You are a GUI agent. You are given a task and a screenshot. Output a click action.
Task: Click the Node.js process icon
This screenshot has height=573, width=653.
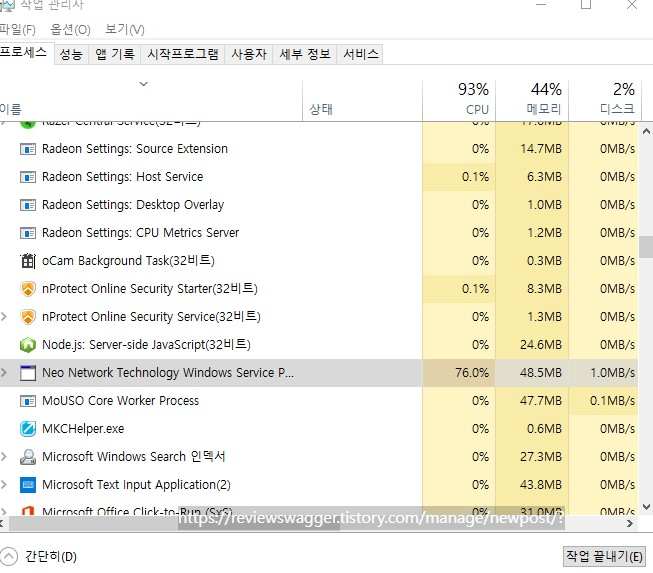[x=28, y=345]
